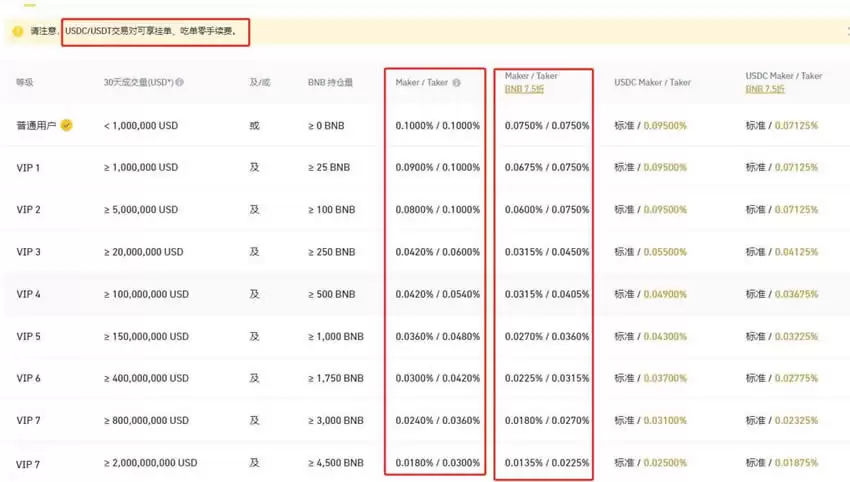The width and height of the screenshot is (850, 482).
Task: Click the 及/或 column header
Action: coord(260,83)
